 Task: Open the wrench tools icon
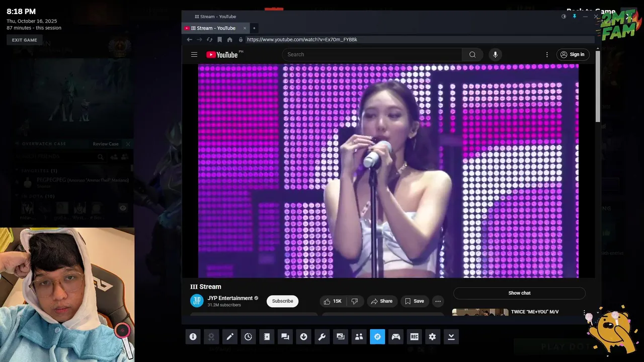click(x=322, y=337)
